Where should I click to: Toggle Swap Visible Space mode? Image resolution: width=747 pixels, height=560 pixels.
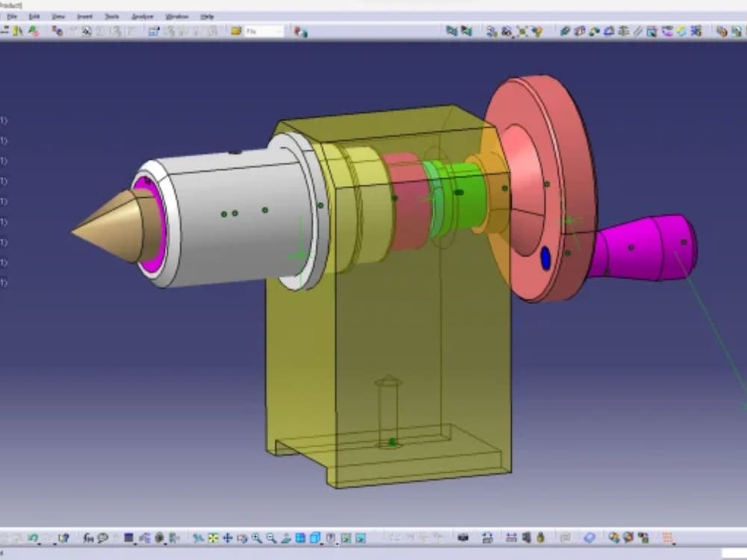(361, 535)
